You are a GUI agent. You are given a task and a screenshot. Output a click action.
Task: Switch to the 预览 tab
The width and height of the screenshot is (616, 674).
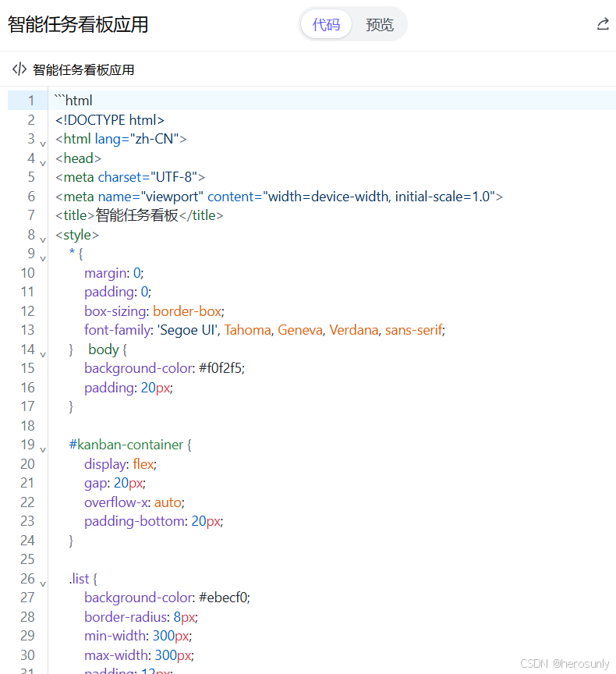(x=379, y=24)
